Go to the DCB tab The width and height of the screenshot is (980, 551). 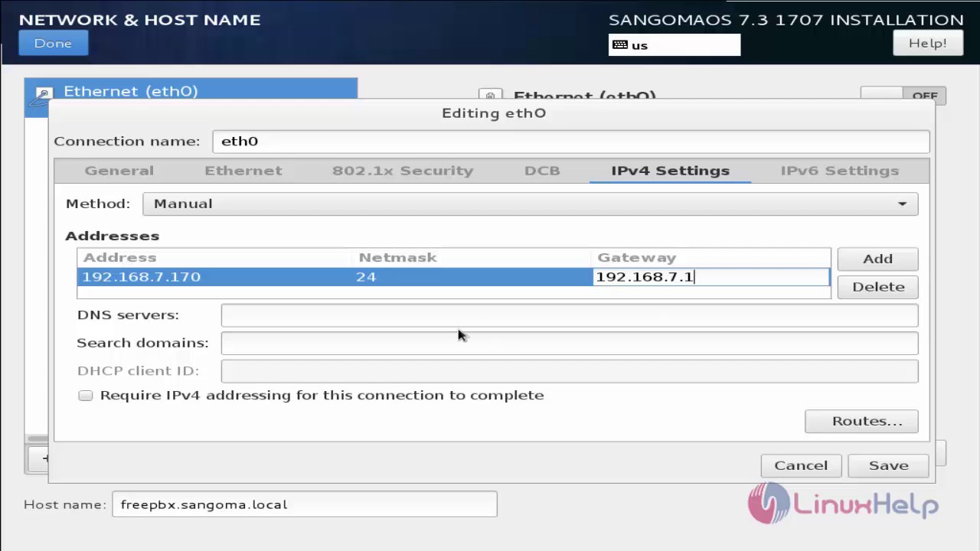(x=542, y=171)
